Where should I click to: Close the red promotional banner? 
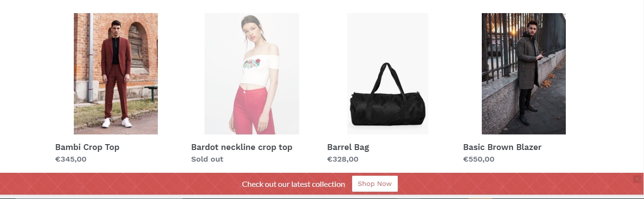[637, 179]
